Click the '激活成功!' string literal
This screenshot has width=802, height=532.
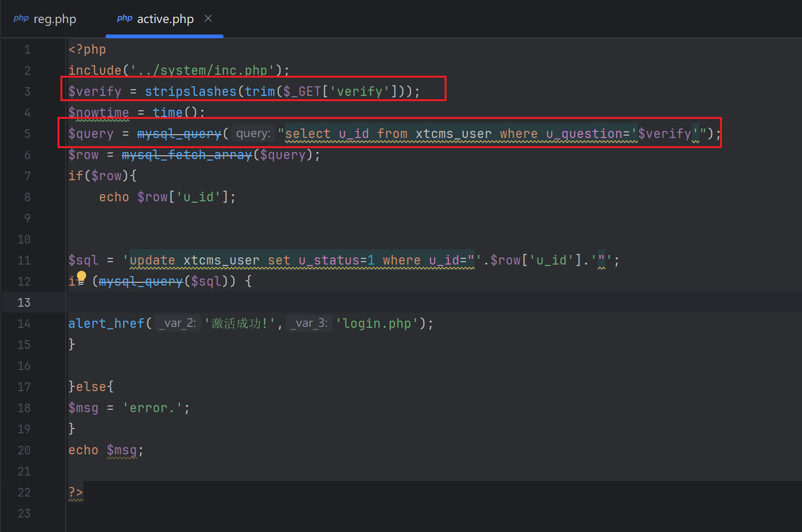point(239,324)
